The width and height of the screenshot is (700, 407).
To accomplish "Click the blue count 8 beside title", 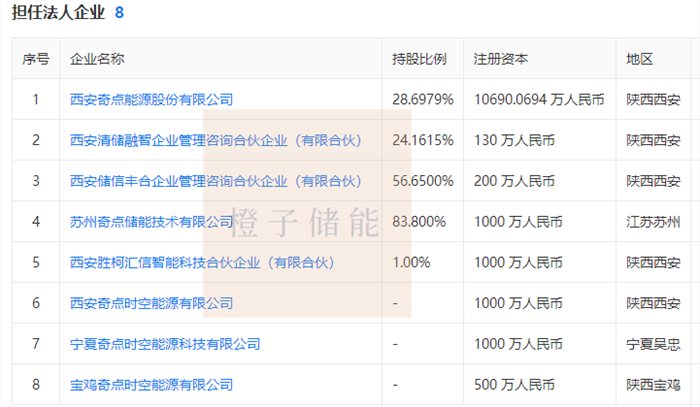I will (119, 12).
